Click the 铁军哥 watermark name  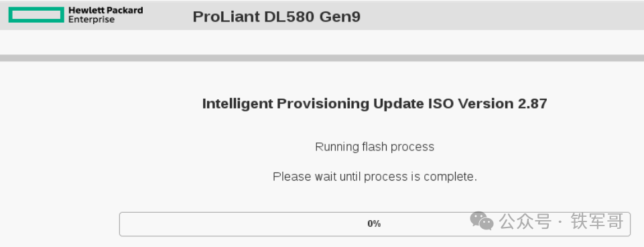(597, 221)
